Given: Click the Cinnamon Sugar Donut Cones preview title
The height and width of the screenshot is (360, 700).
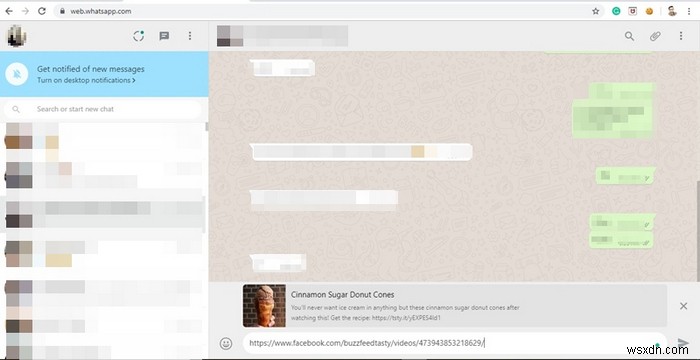Looking at the screenshot, I should click(x=342, y=295).
